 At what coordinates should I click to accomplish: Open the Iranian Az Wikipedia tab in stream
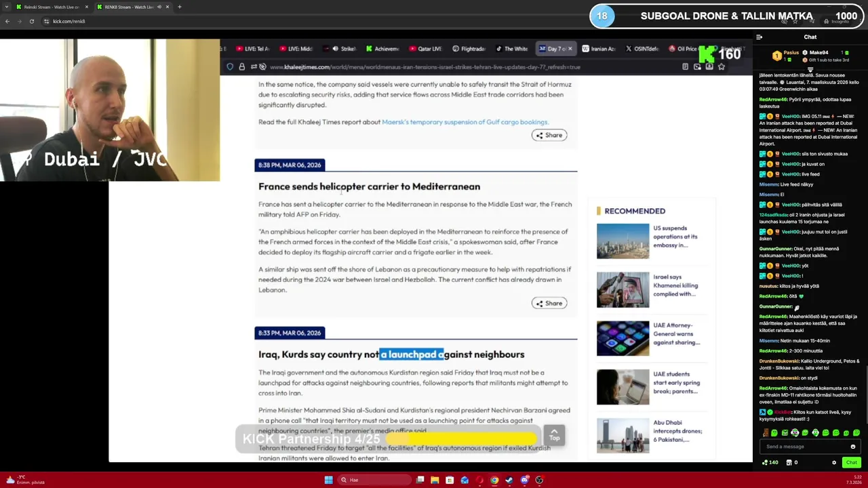pyautogui.click(x=597, y=49)
